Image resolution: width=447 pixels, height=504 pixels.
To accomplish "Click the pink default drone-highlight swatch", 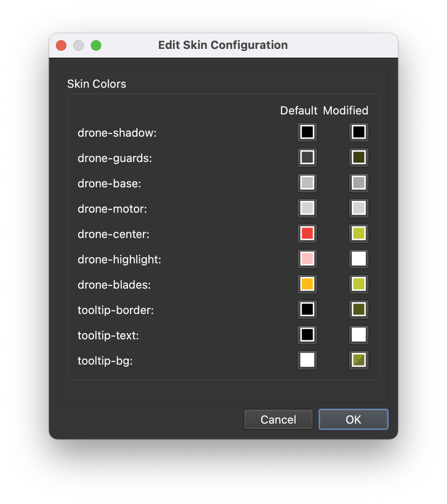I will (x=307, y=259).
